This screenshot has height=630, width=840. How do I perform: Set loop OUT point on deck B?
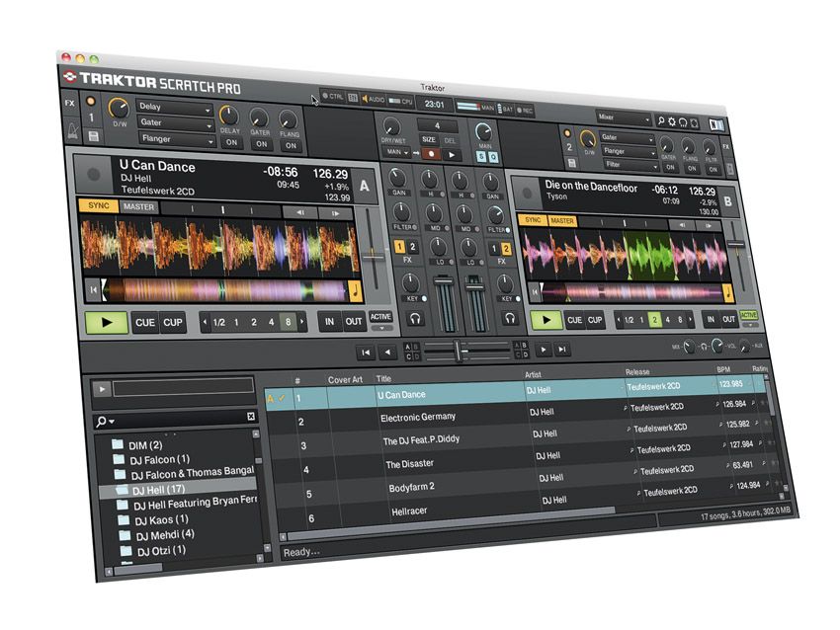pyautogui.click(x=728, y=320)
